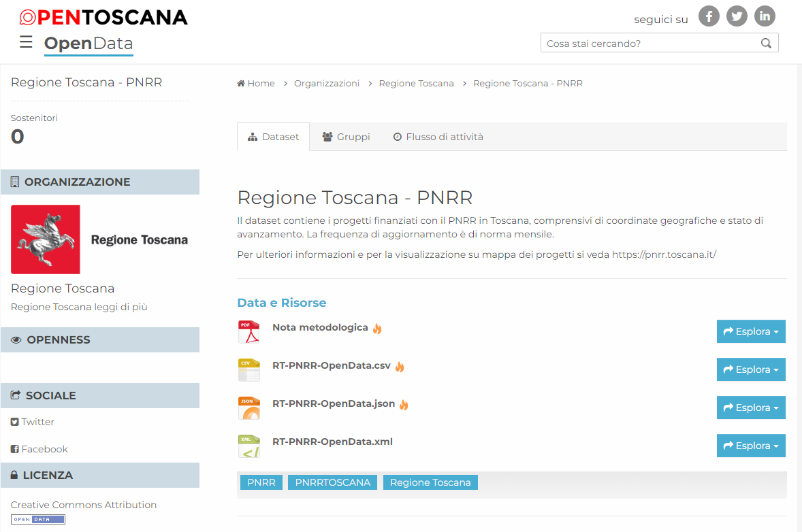The width and height of the screenshot is (802, 532).
Task: Select the PNRR tag
Action: coord(261,482)
